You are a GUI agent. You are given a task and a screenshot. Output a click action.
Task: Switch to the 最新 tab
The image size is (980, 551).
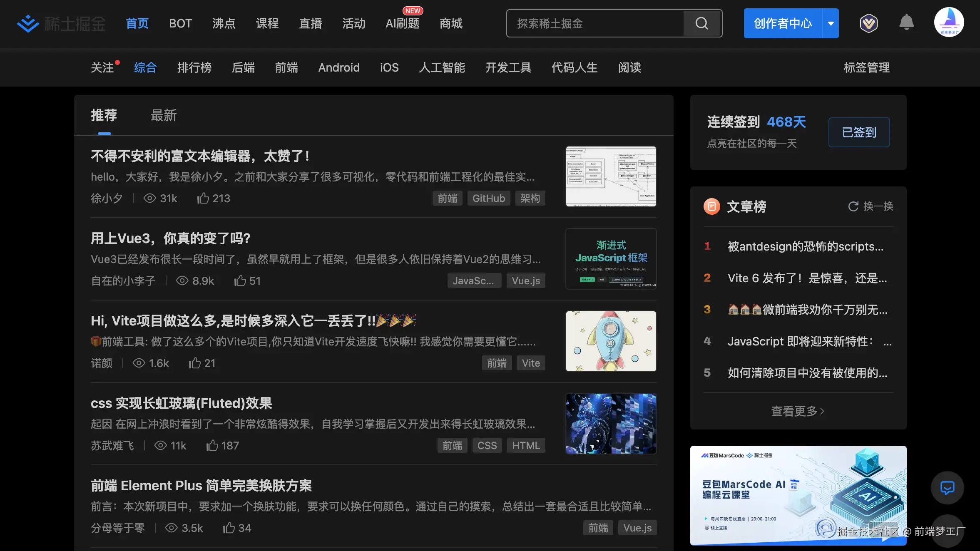pos(164,115)
